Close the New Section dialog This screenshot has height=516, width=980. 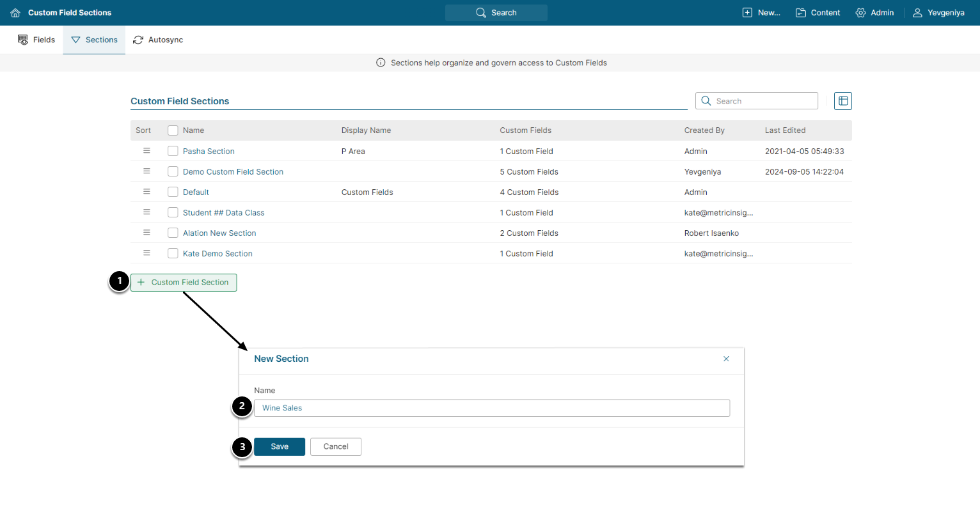pos(726,359)
